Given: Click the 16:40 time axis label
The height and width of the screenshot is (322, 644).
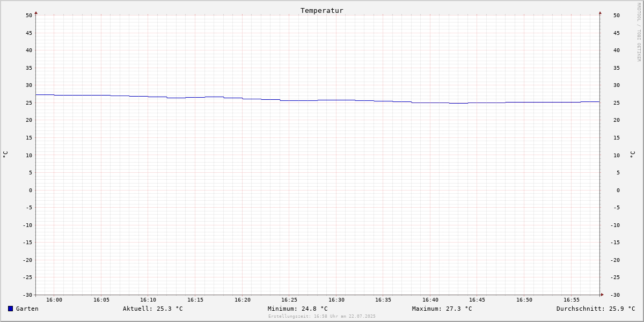Looking at the screenshot, I should click(430, 299).
